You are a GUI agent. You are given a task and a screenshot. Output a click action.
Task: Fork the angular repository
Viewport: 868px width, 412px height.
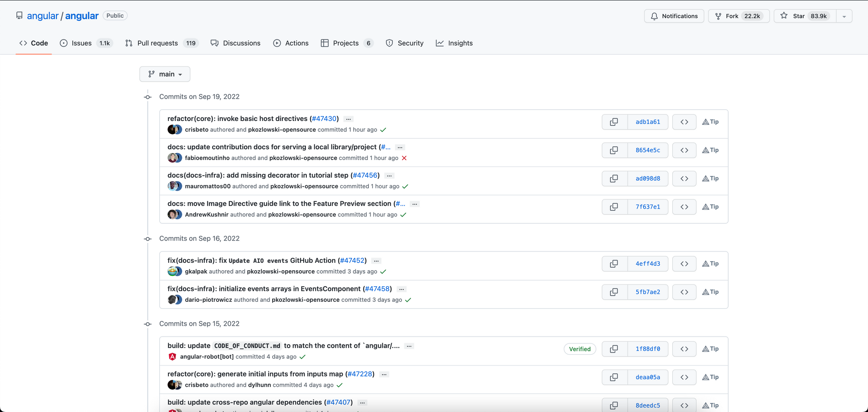coord(739,16)
